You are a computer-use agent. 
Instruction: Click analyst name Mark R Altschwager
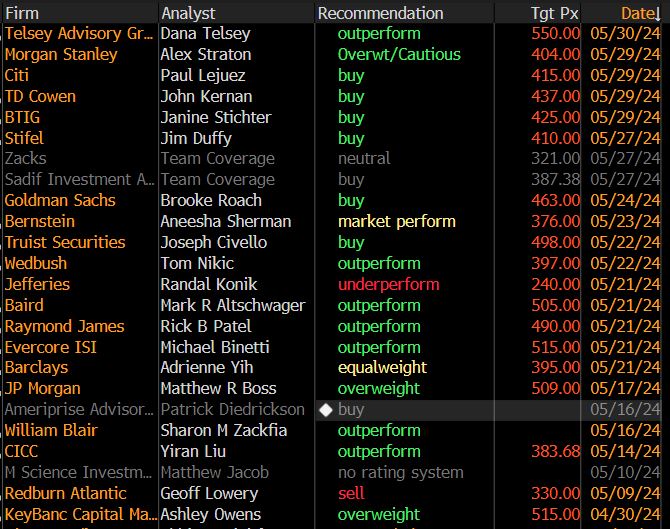233,305
